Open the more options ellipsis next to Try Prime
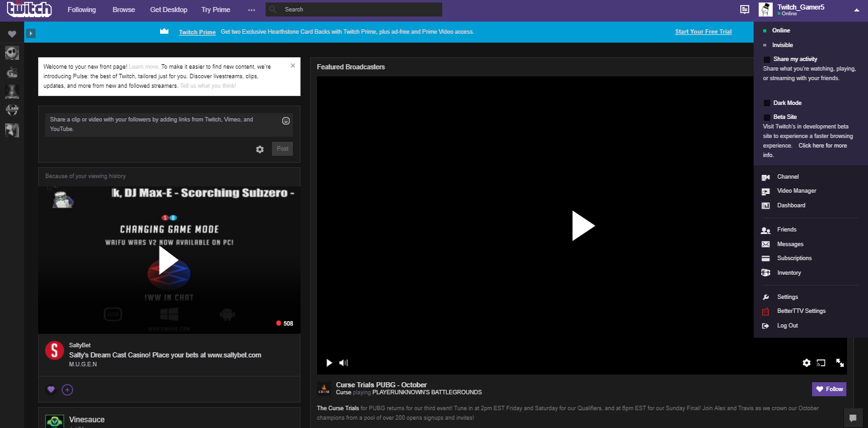 (x=252, y=10)
